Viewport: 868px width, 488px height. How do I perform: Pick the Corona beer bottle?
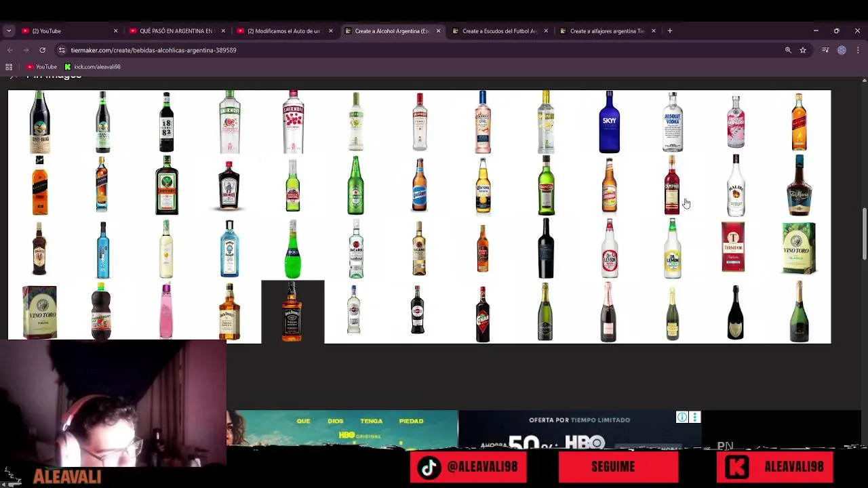(483, 185)
